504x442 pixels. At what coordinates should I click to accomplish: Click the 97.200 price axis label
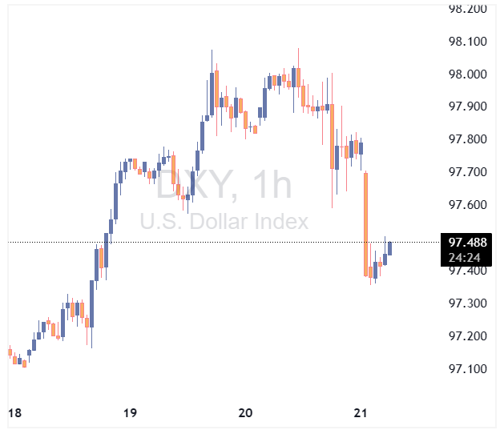468,336
